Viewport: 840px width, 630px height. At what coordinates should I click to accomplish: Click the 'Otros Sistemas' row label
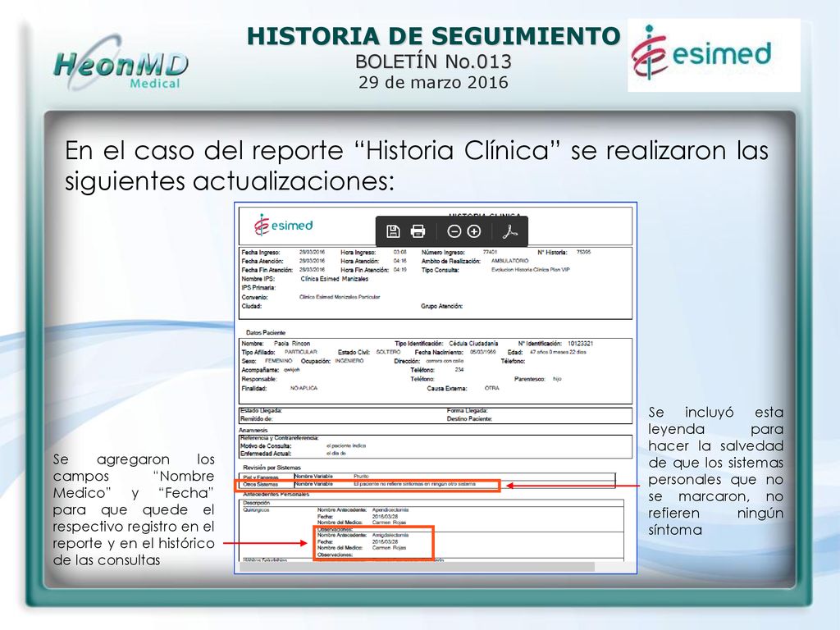pyautogui.click(x=260, y=484)
